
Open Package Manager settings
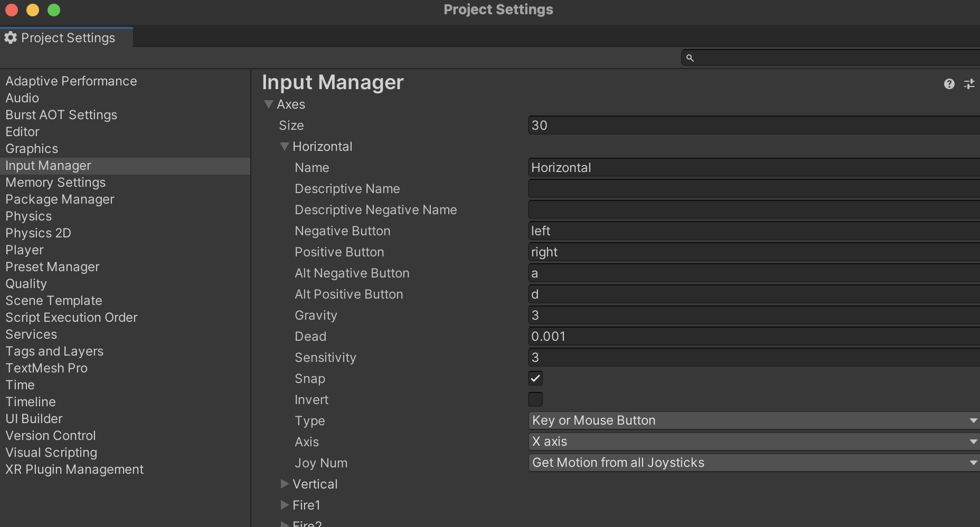60,199
